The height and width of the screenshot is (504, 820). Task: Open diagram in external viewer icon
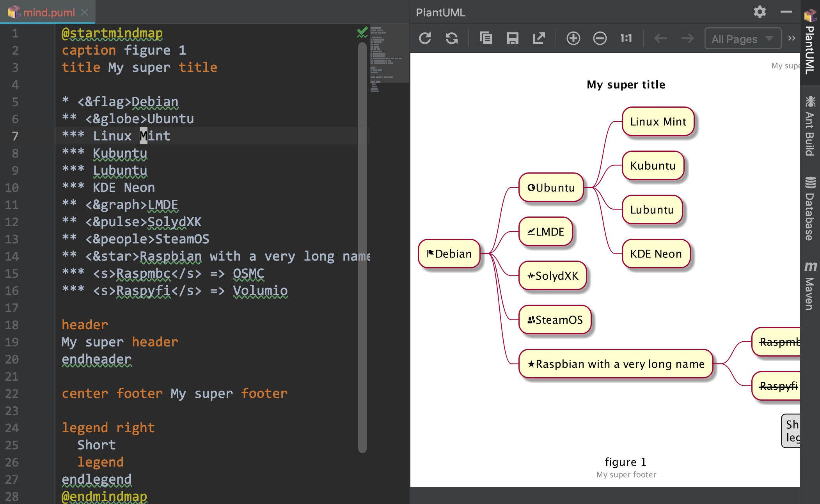[x=539, y=38]
